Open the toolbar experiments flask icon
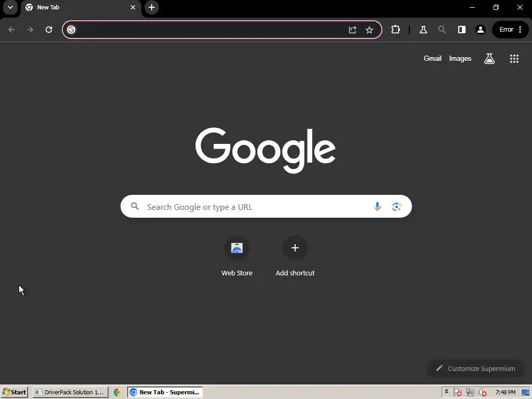 [423, 30]
